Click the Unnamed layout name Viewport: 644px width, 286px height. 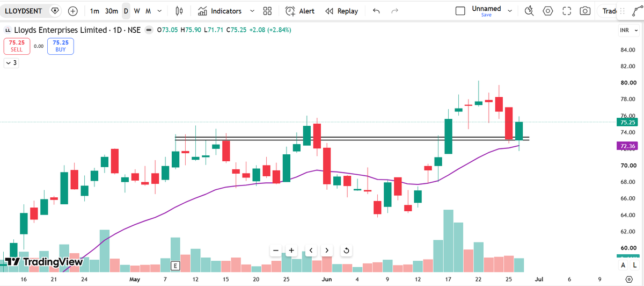point(486,8)
